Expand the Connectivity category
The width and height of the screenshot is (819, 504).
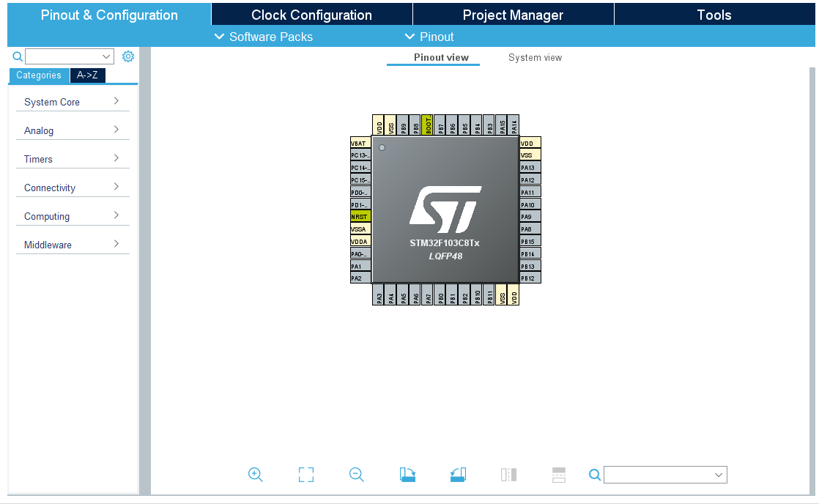(72, 188)
